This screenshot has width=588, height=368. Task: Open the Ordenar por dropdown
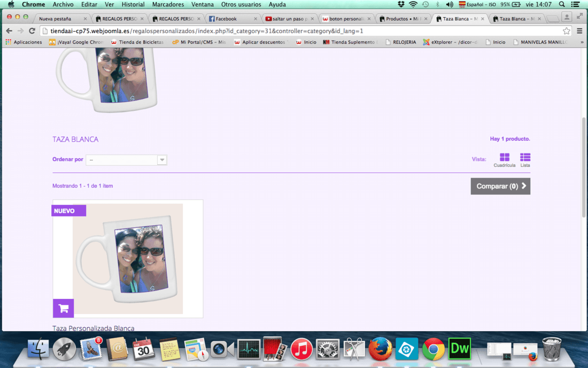point(126,160)
